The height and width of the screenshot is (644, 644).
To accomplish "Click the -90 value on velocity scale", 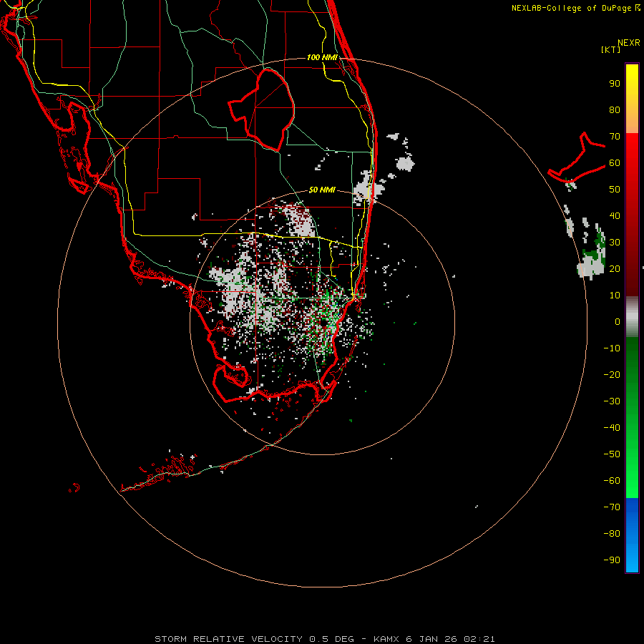I will (612, 560).
